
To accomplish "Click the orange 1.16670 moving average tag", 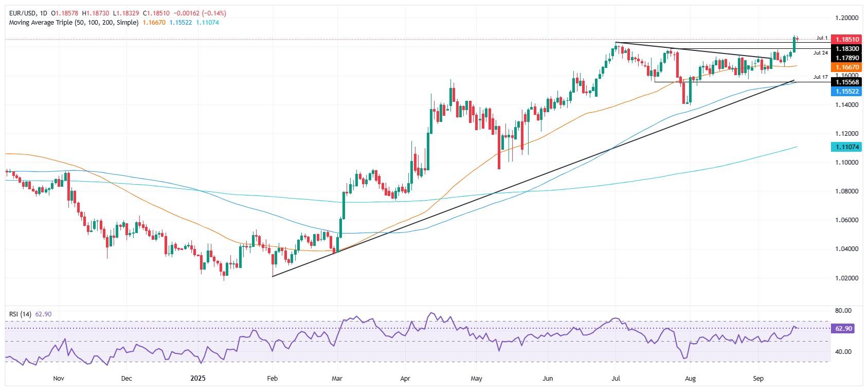I will point(845,67).
